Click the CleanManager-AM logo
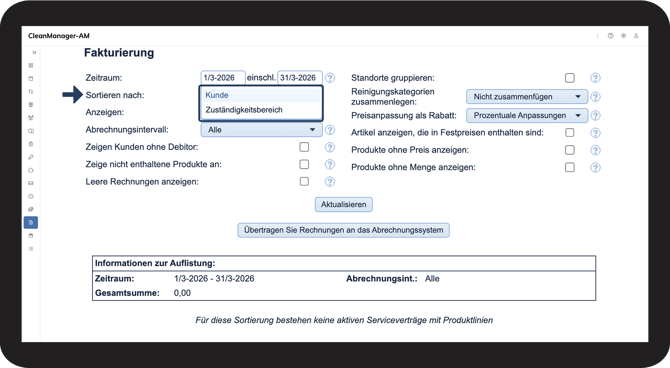Image resolution: width=670 pixels, height=368 pixels. [59, 36]
